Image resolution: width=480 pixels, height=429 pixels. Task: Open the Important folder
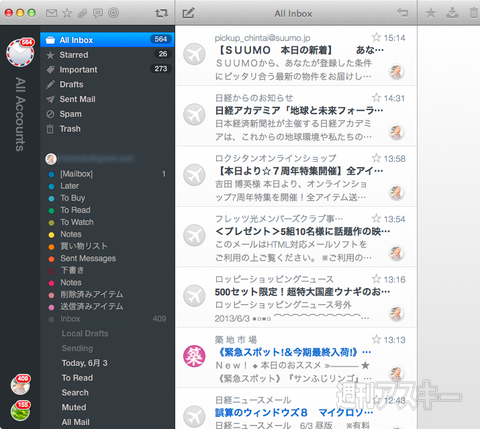(107, 69)
